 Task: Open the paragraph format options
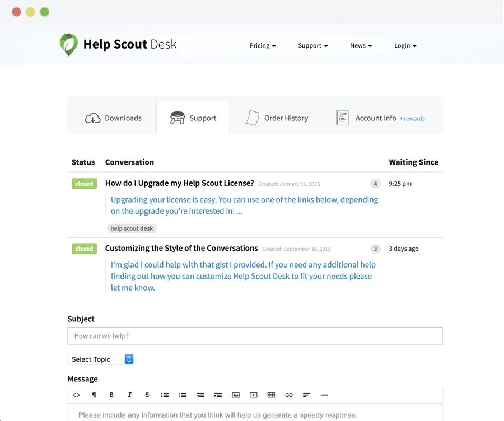(94, 395)
